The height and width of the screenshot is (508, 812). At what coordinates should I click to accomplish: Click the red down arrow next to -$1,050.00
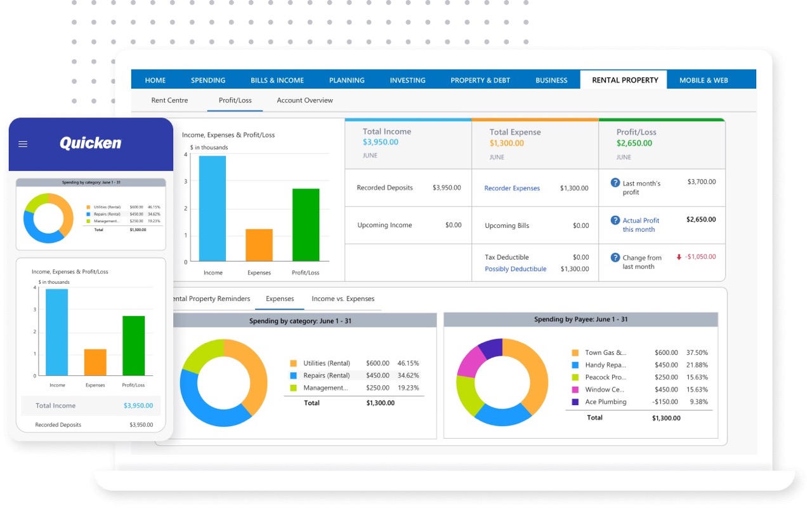pyautogui.click(x=678, y=257)
